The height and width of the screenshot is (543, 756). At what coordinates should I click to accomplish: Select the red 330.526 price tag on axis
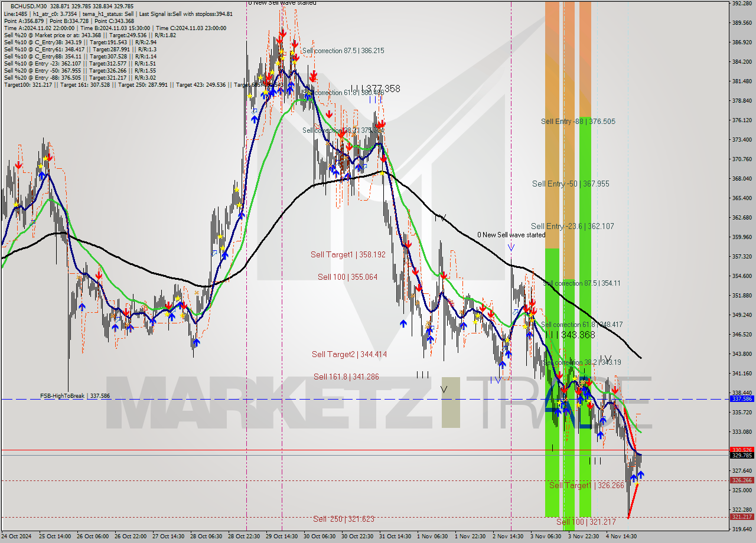click(742, 450)
